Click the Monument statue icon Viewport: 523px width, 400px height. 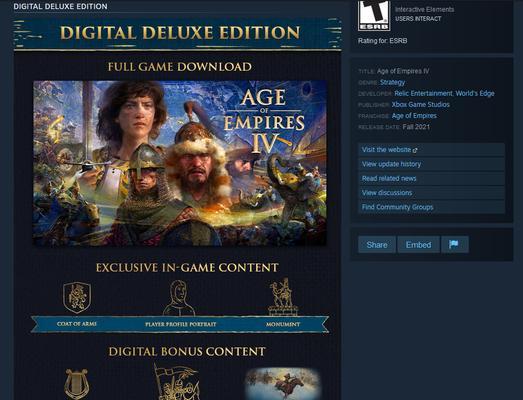283,297
